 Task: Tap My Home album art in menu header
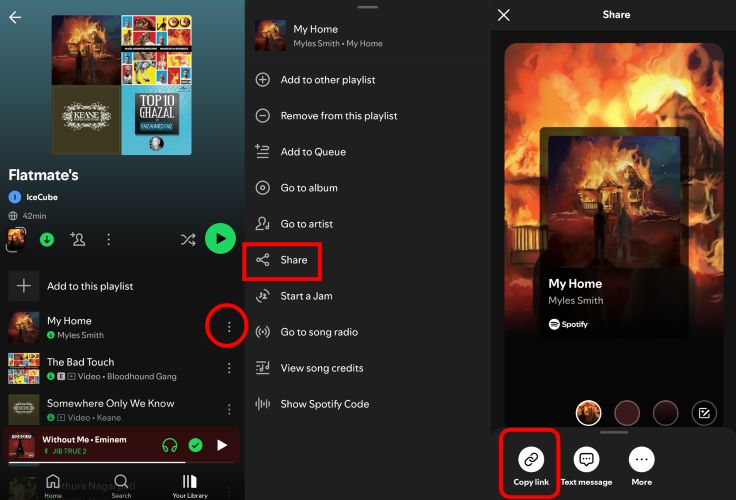(270, 36)
